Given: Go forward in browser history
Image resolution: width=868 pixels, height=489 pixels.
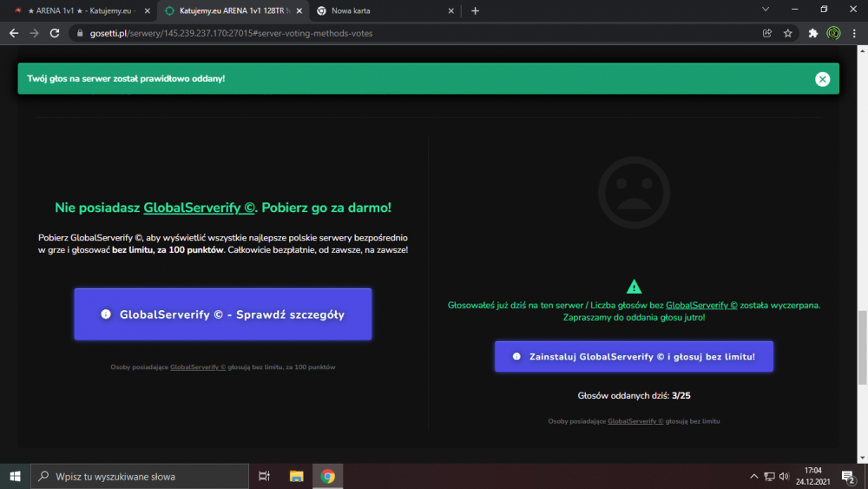Looking at the screenshot, I should click(x=35, y=33).
